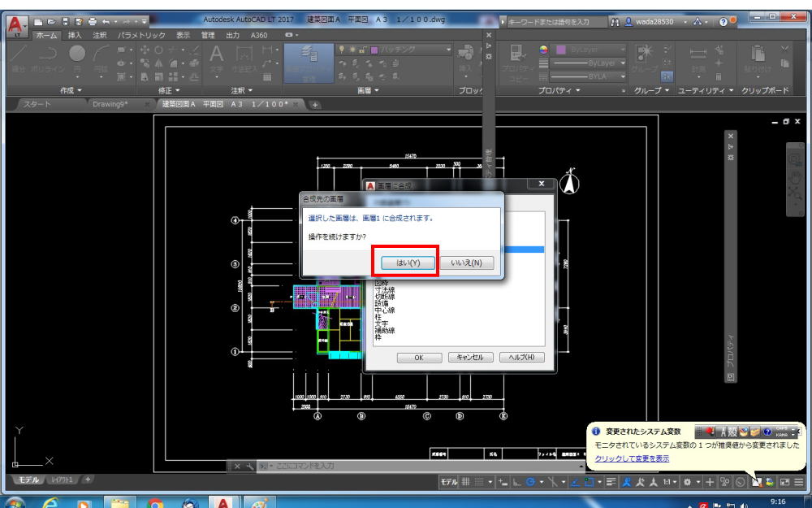This screenshot has width=812, height=508.
Task: Click the color wheel icon in プロパティ panel
Action: tap(543, 50)
